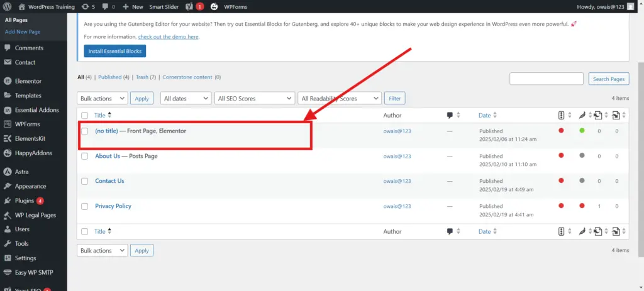Sort by Date in the table footer

[x=488, y=231]
